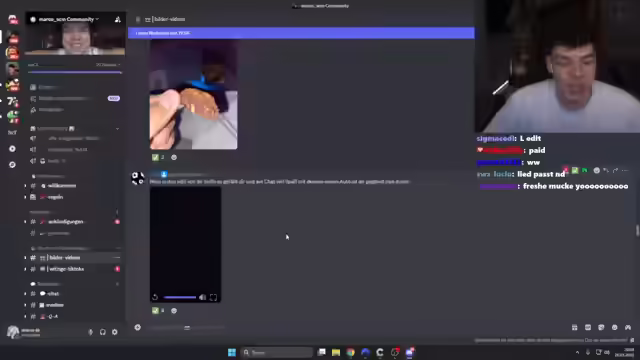The height and width of the screenshot is (360, 640).
Task: Click the blue new messages banner
Action: tap(301, 33)
